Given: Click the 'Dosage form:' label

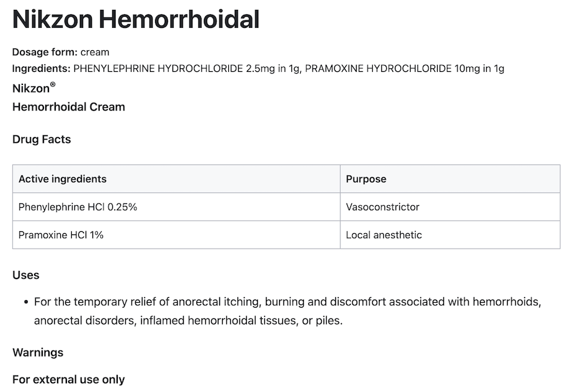Looking at the screenshot, I should [x=45, y=52].
